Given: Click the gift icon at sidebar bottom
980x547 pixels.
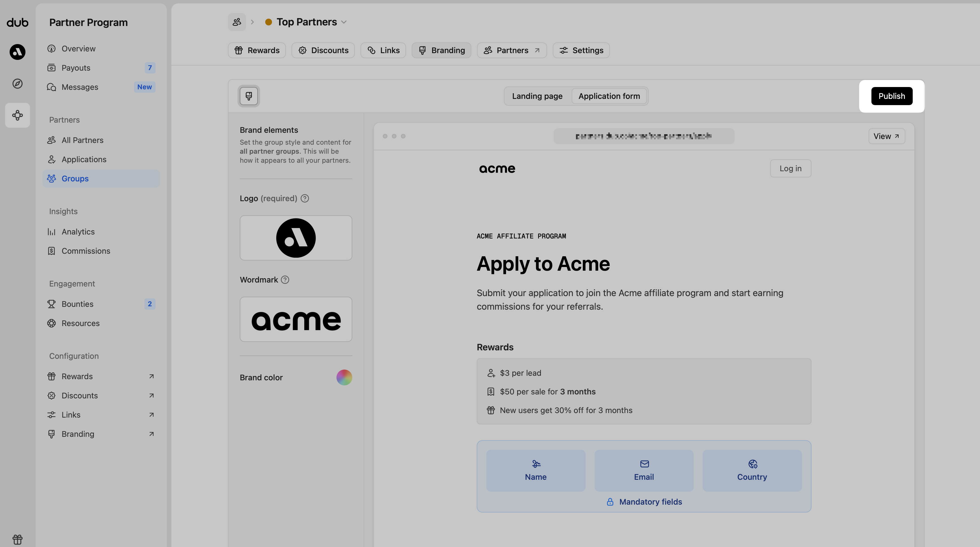Looking at the screenshot, I should (x=18, y=539).
